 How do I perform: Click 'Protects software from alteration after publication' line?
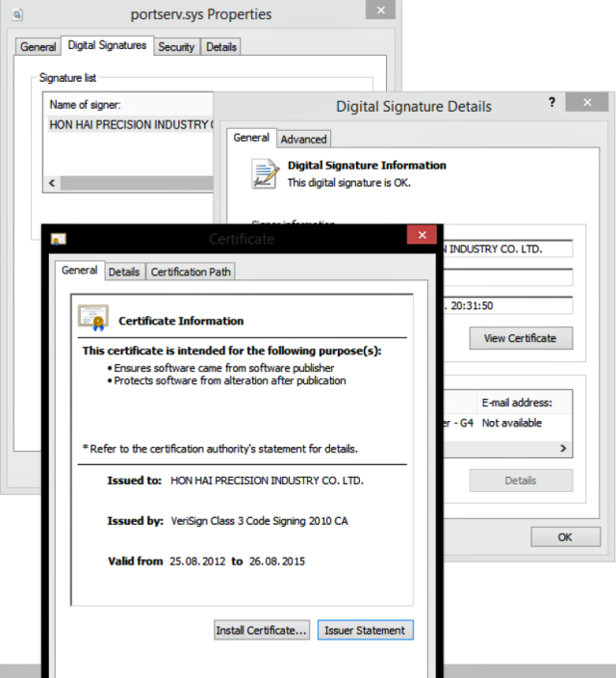point(230,380)
